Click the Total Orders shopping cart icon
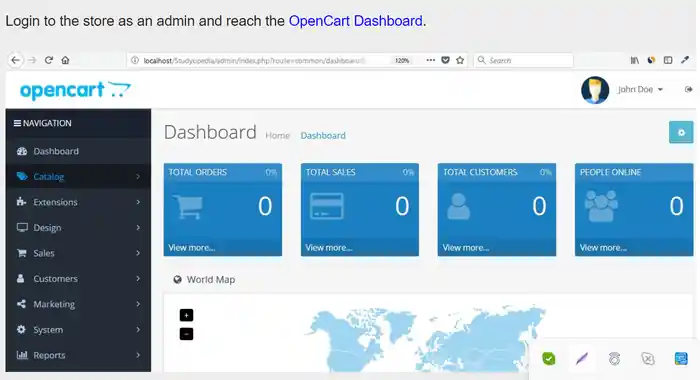The height and width of the screenshot is (380, 700). click(188, 207)
